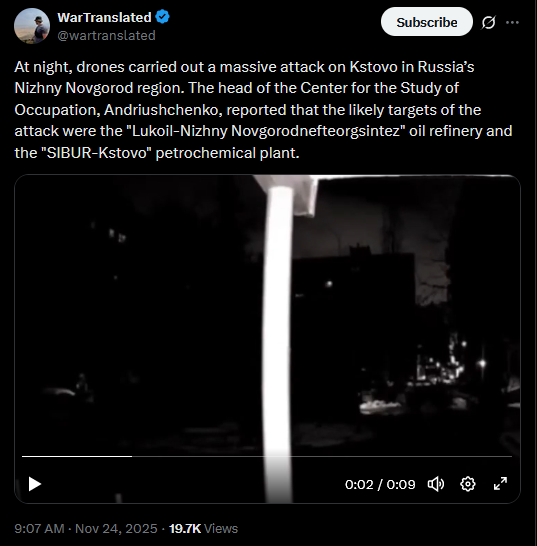The image size is (537, 546).
Task: Subscribe to WarTranslated
Action: (x=427, y=22)
